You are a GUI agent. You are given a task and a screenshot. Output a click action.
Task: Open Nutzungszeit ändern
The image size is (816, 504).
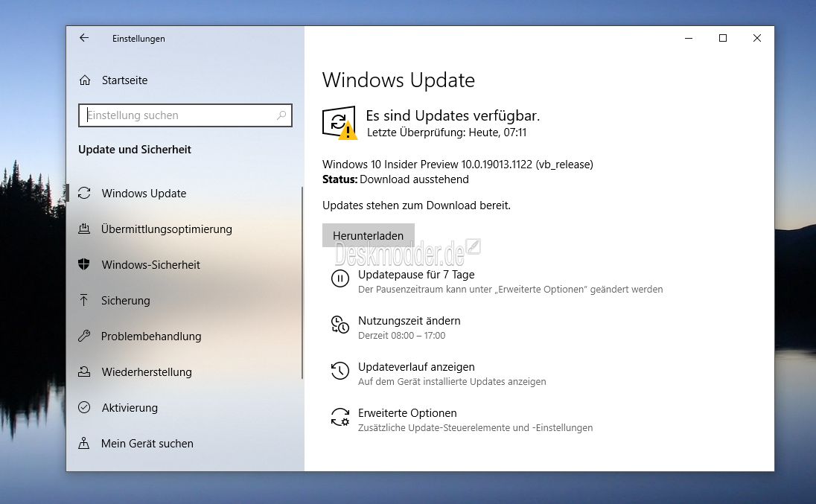[409, 320]
